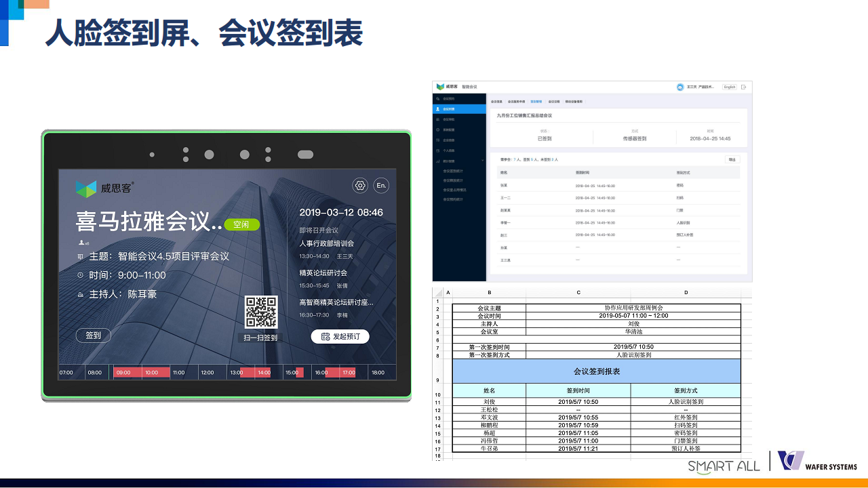Viewport: 868px width, 488px height.
Task: Click the 威思客 logo on sign-in screen
Action: (105, 188)
